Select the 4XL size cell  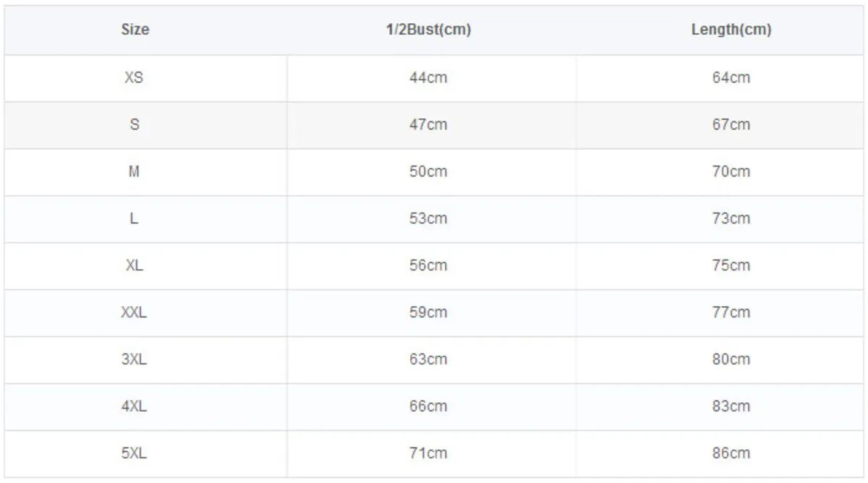tap(135, 407)
